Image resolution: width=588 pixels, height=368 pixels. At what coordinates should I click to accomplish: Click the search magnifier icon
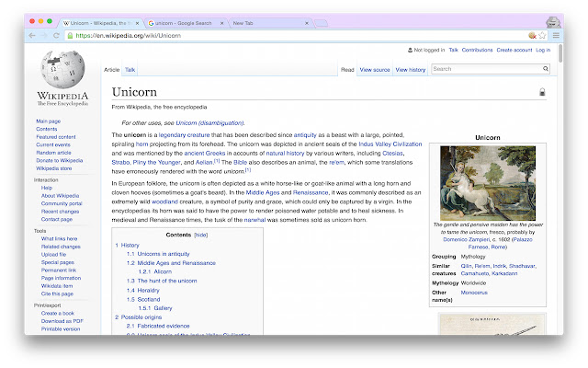546,69
